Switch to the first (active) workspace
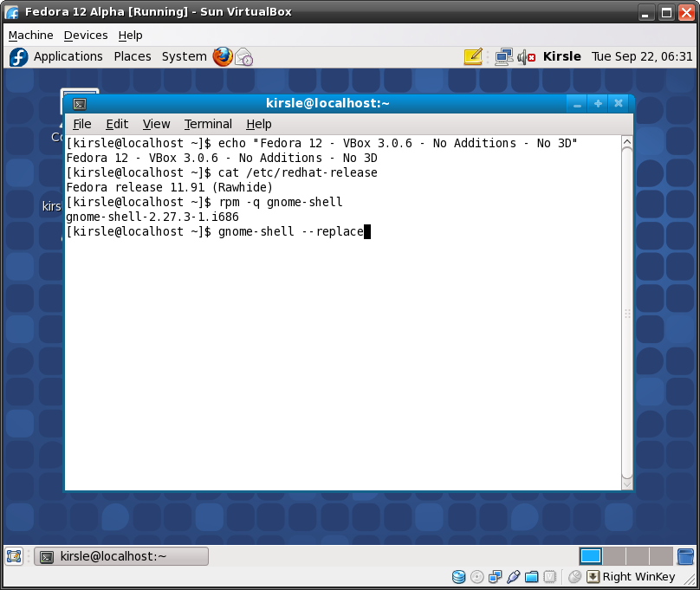Image resolution: width=700 pixels, height=590 pixels. 591,556
